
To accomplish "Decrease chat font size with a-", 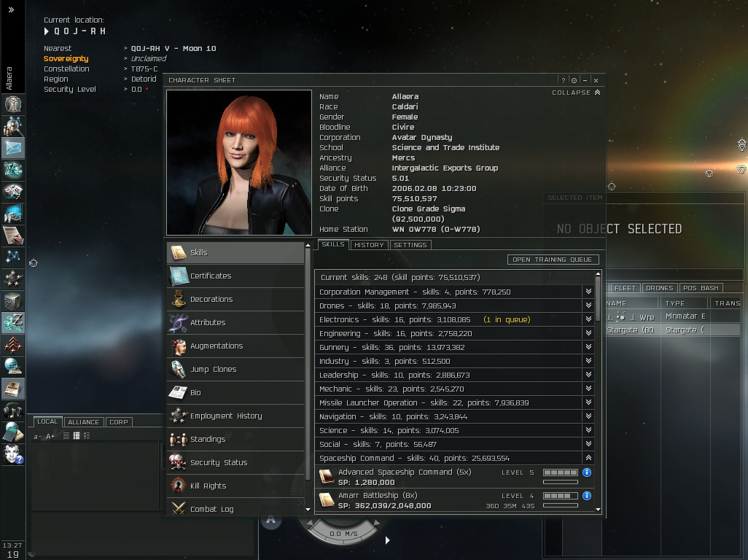I will (38, 437).
